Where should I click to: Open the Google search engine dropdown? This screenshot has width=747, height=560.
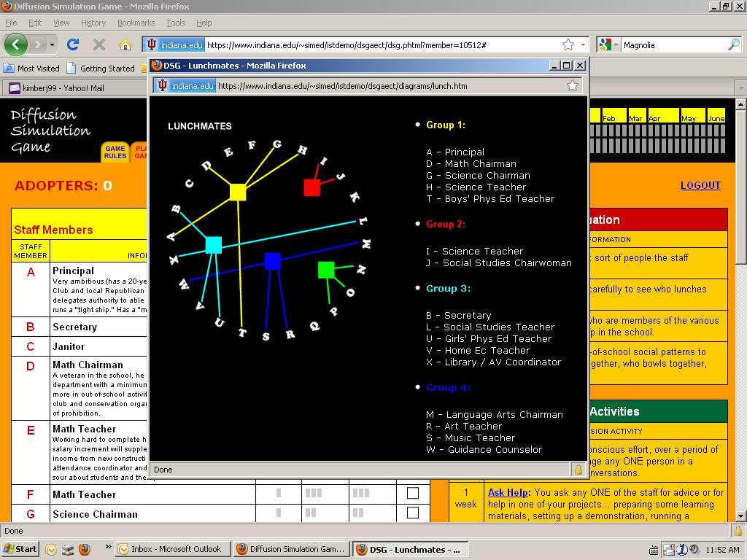[614, 45]
